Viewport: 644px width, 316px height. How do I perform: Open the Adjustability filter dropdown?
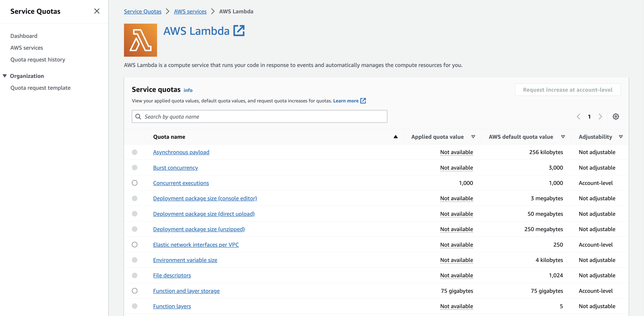(x=621, y=137)
